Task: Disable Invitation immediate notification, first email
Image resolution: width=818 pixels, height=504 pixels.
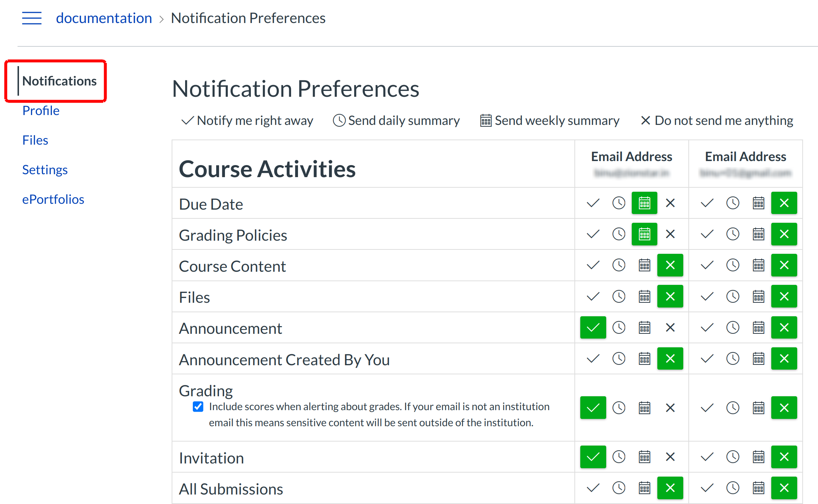Action: tap(593, 457)
